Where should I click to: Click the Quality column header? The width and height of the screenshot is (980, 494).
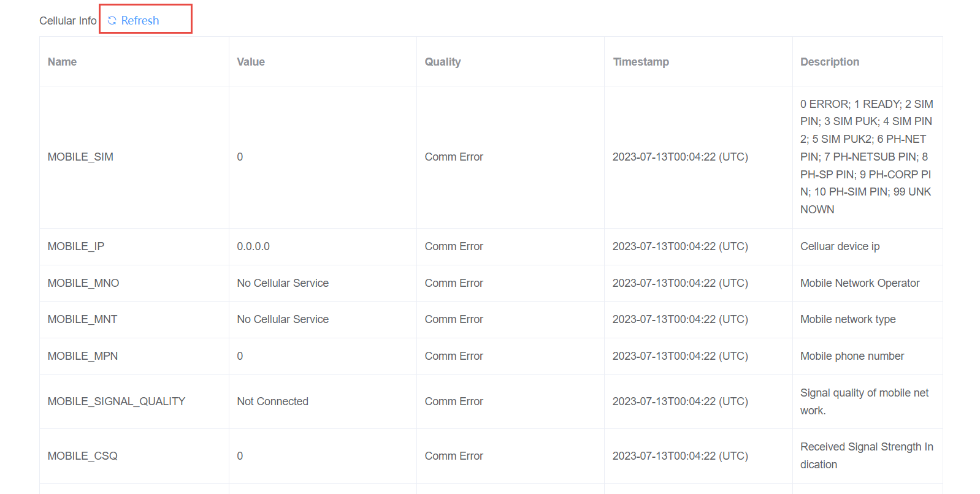coord(442,62)
